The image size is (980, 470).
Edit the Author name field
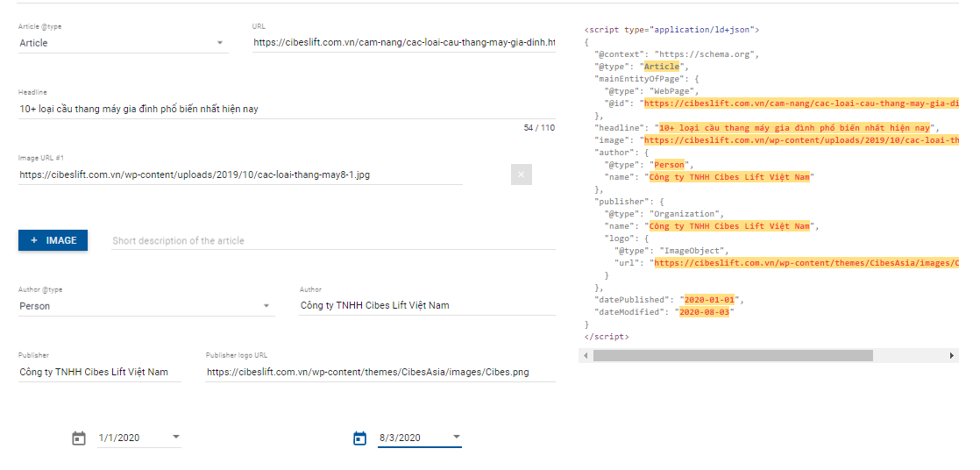pos(428,306)
